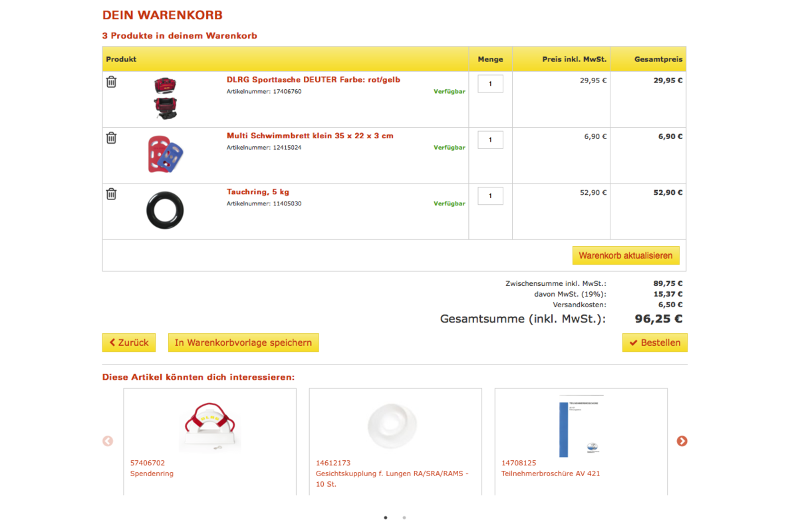The width and height of the screenshot is (798, 532).
Task: Click Artikelnummer: 12415024 text
Action: pyautogui.click(x=264, y=148)
